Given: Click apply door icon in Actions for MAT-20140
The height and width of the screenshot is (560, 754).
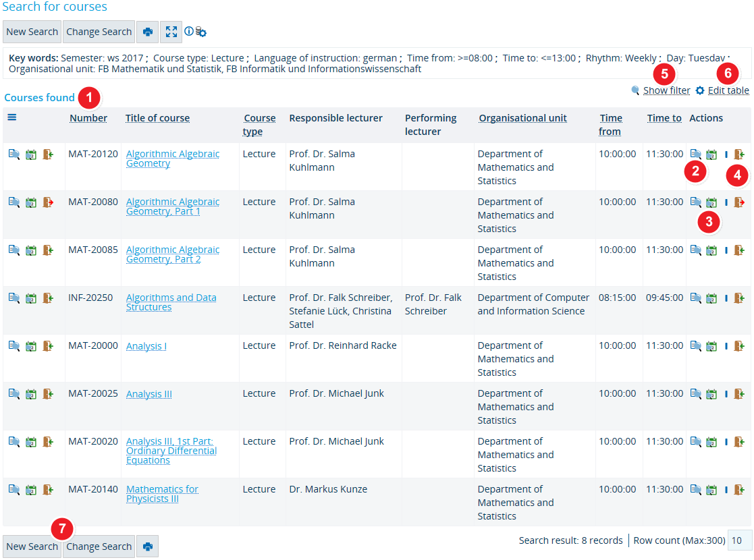Looking at the screenshot, I should point(739,490).
